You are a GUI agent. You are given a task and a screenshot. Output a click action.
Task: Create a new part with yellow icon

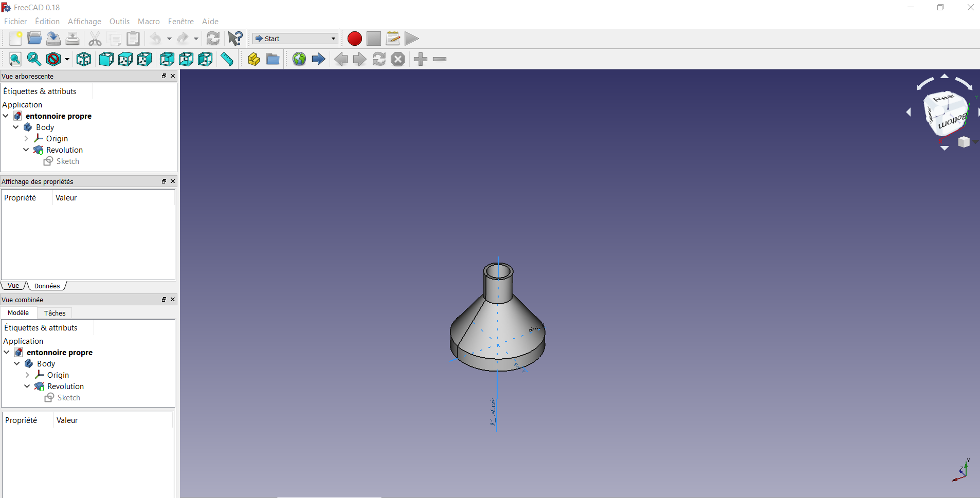tap(253, 60)
